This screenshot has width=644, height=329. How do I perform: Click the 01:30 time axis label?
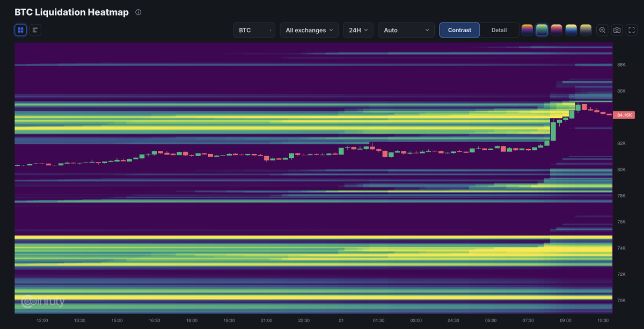pyautogui.click(x=378, y=320)
